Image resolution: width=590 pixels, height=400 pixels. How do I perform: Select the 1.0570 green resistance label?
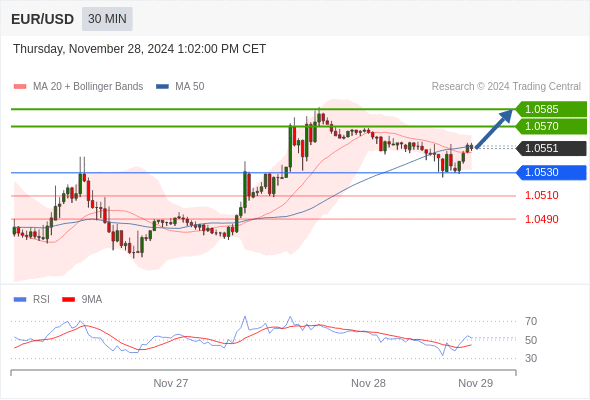tap(551, 126)
